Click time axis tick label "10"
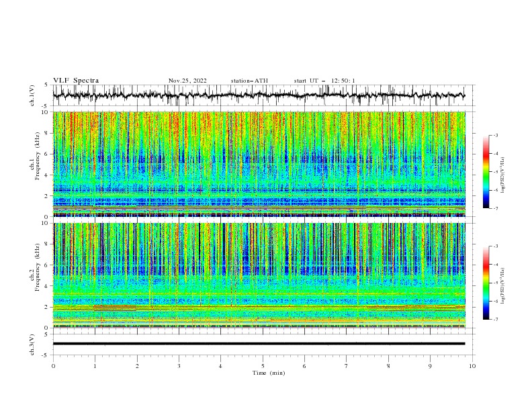This screenshot has height=411, width=532. [x=472, y=366]
